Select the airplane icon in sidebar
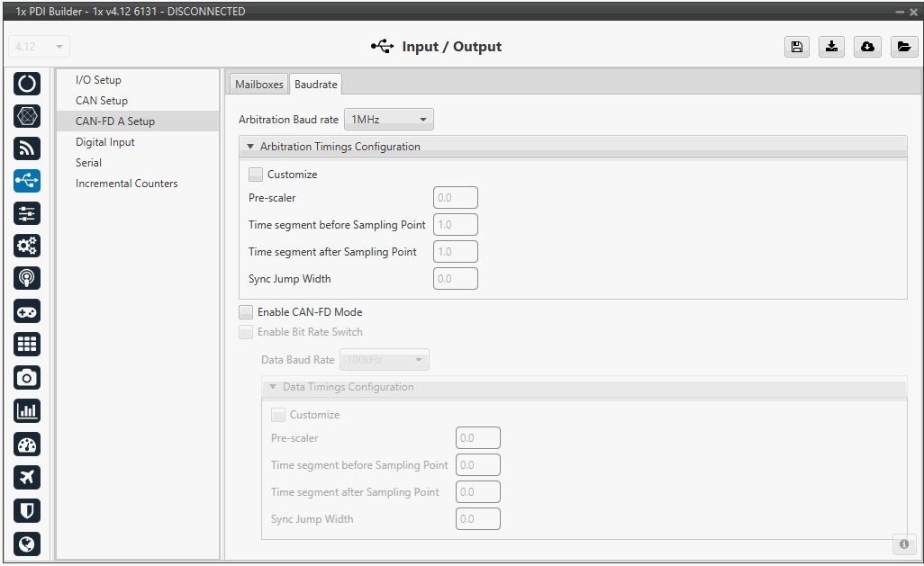 coord(27,477)
